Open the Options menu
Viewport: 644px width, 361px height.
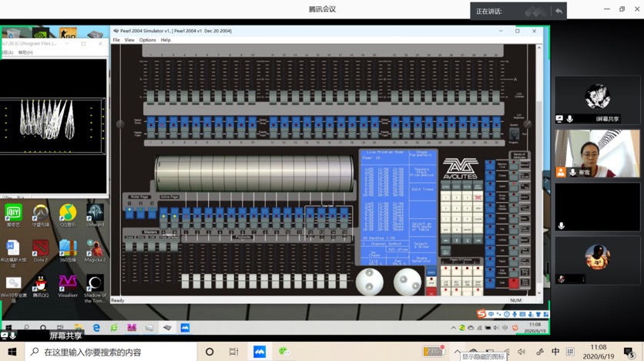[x=147, y=40]
